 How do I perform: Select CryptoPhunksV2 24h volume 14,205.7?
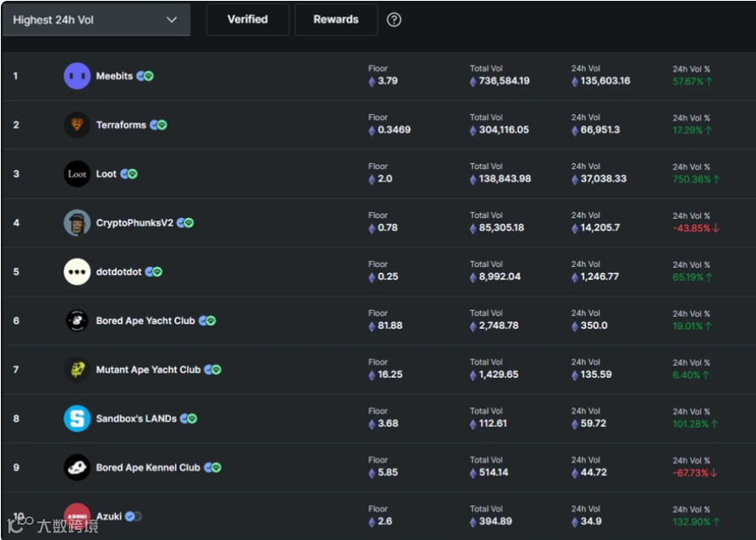click(x=600, y=227)
